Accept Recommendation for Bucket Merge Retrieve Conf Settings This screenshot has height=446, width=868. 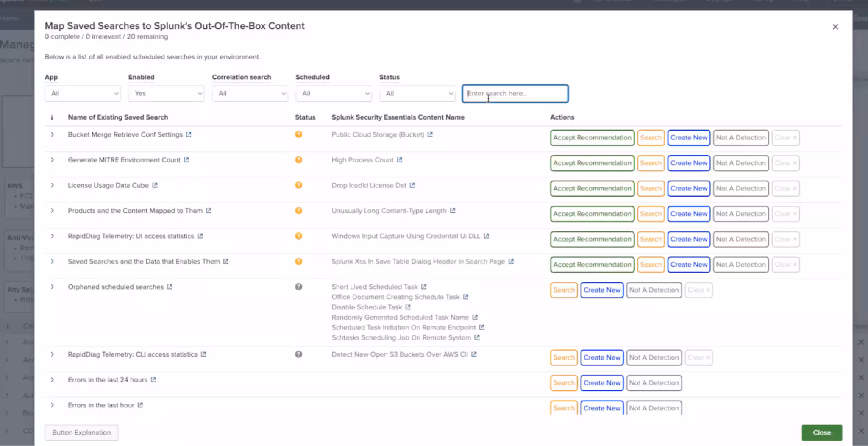[x=592, y=138]
